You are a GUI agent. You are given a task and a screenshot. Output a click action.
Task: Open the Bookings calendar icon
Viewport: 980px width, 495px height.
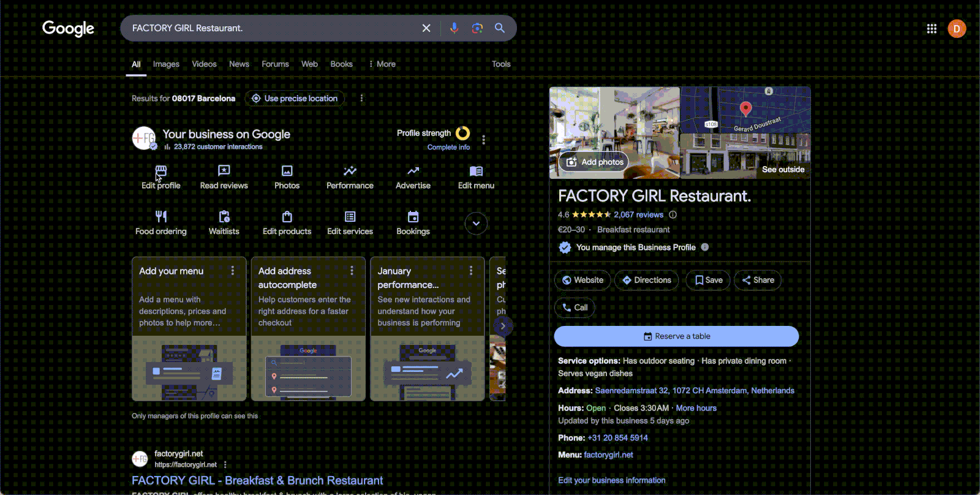(413, 216)
